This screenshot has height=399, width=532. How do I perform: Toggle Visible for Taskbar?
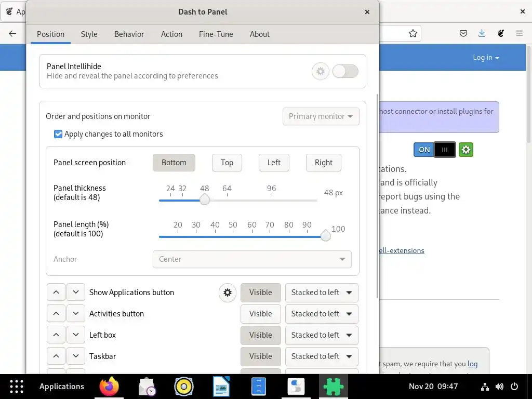pos(261,356)
